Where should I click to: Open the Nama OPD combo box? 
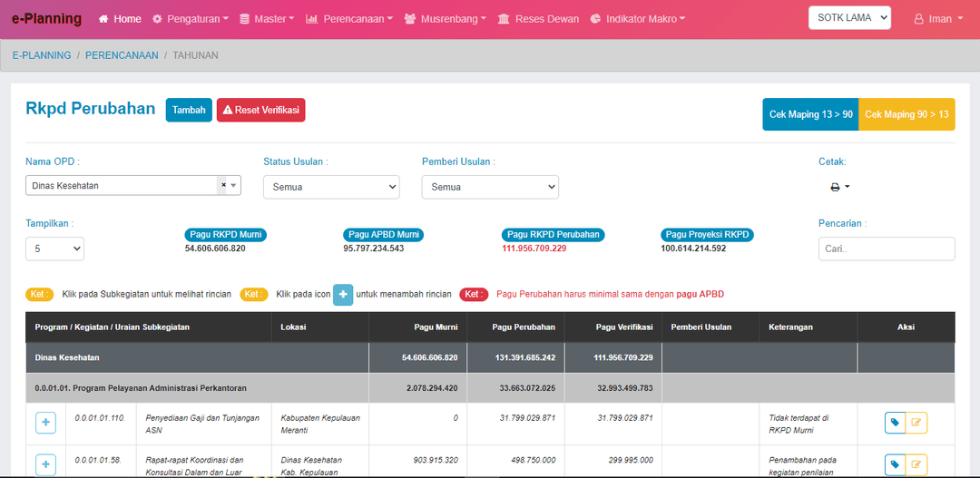[x=127, y=186]
